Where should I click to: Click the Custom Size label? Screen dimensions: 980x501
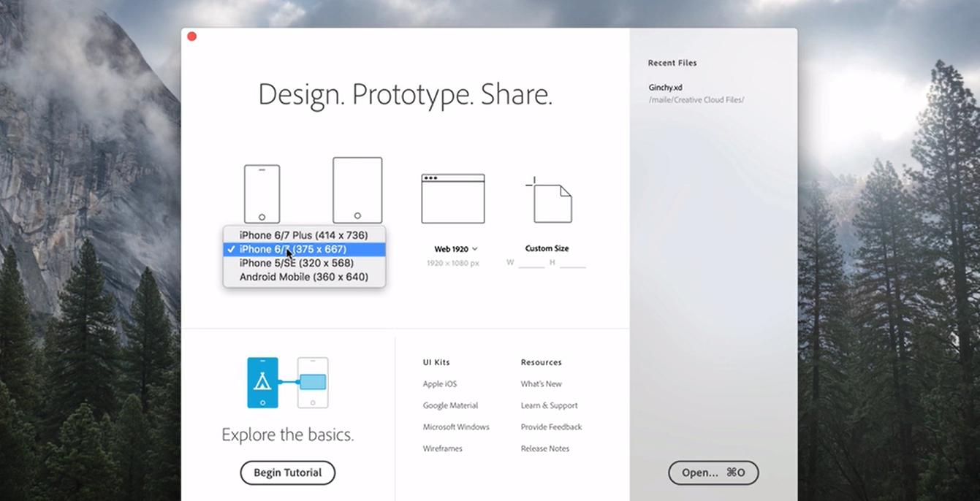click(x=547, y=248)
